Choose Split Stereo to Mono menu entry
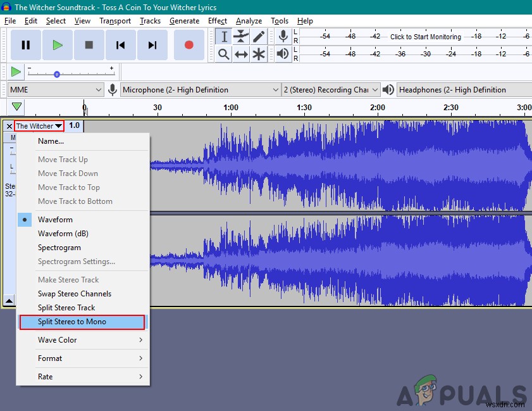Screen dimensions: 532x411 [x=72, y=322]
